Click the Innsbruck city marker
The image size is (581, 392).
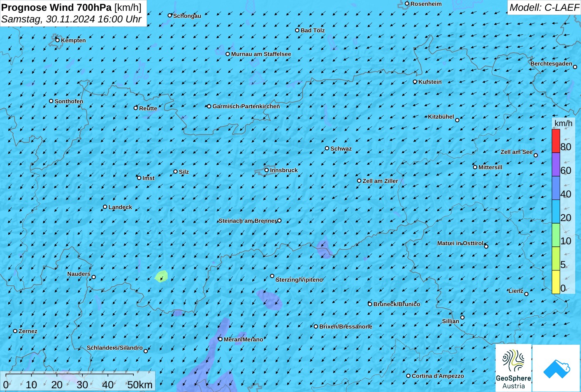click(266, 170)
